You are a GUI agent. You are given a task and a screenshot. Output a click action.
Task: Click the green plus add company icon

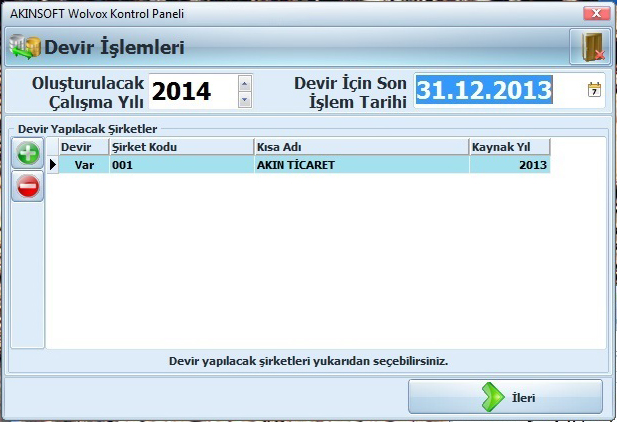point(28,153)
